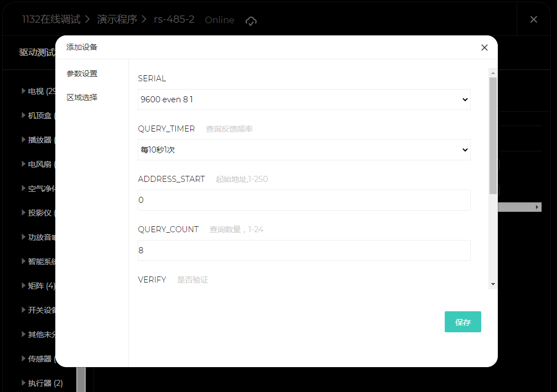Close the 添加设备 dialog
The width and height of the screenshot is (557, 392).
tap(484, 48)
